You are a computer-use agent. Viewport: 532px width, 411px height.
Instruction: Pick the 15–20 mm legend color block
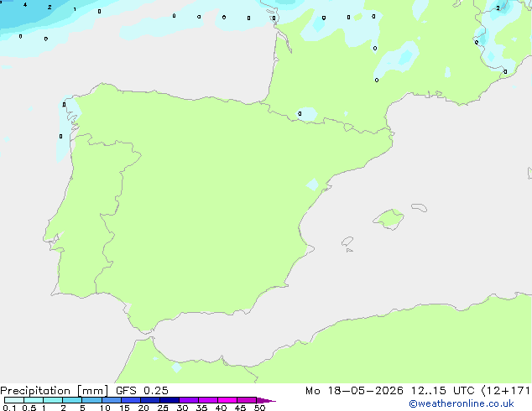point(131,400)
